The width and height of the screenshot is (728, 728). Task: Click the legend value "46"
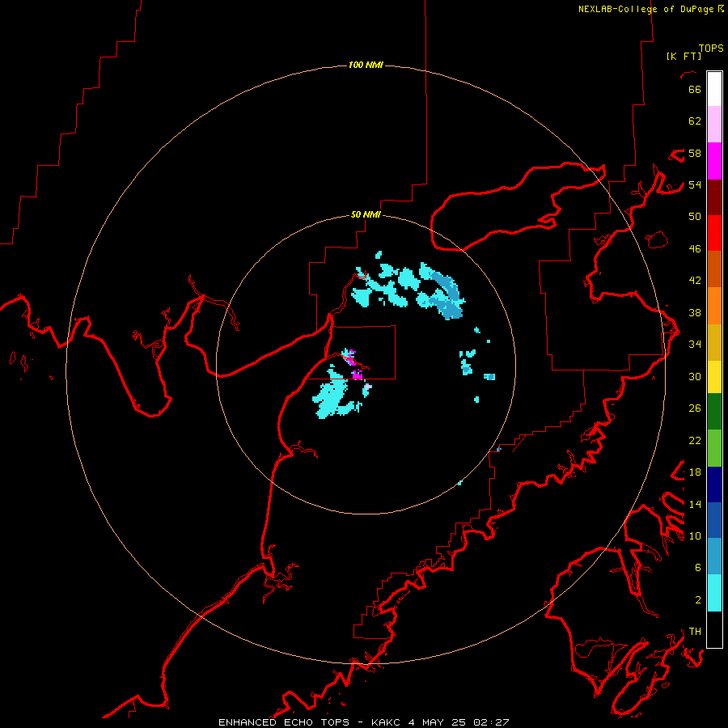pos(695,249)
